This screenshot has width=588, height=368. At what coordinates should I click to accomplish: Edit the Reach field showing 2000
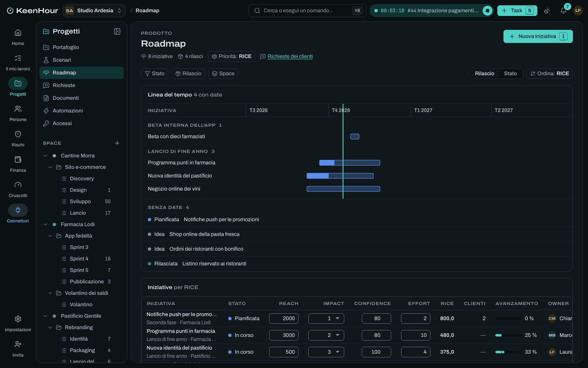(284, 319)
